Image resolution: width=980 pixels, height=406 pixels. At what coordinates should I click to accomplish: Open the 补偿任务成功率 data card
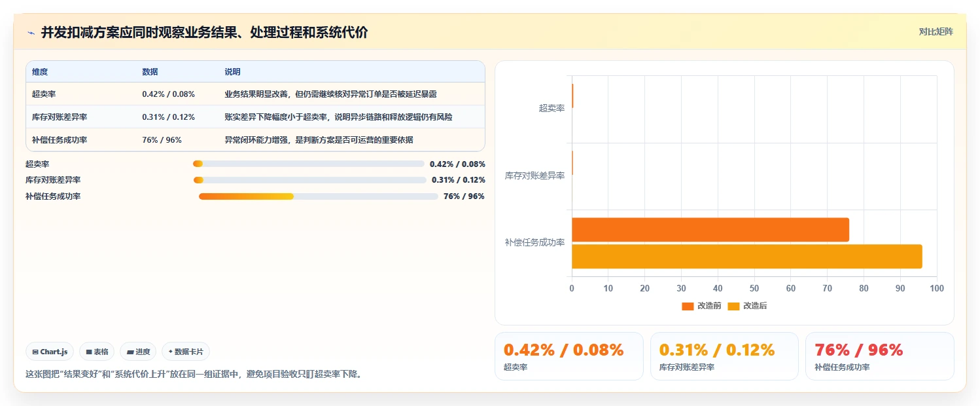pos(879,356)
